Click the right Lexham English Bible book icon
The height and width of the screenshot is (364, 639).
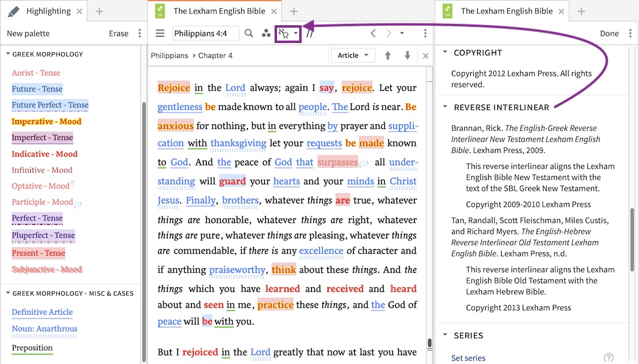[x=448, y=12]
